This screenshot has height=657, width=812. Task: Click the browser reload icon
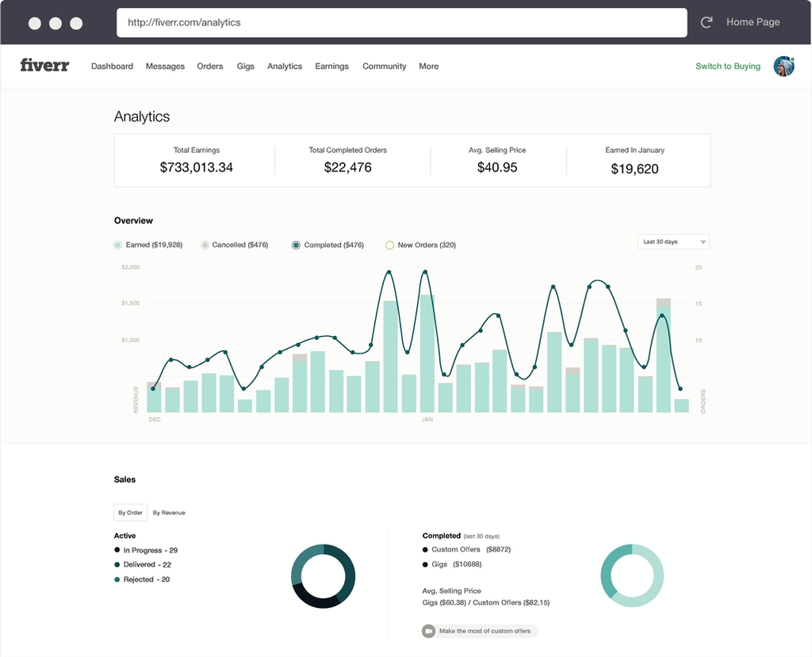pos(706,23)
